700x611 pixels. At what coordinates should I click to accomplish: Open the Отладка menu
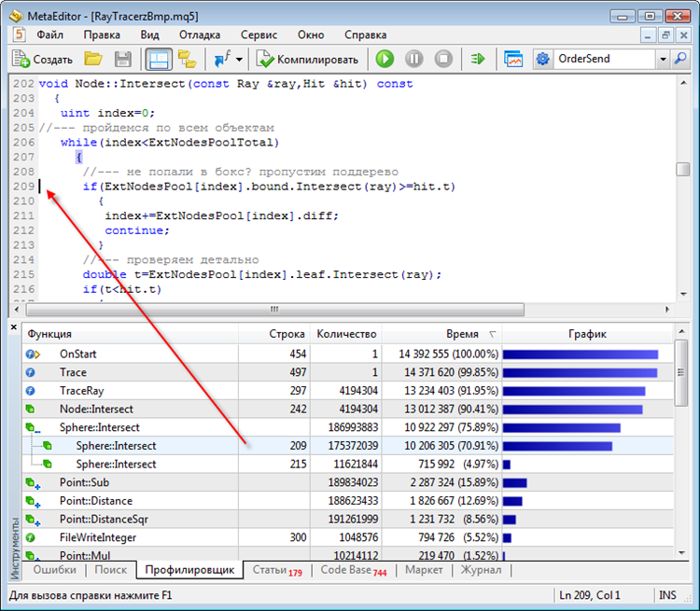click(200, 35)
